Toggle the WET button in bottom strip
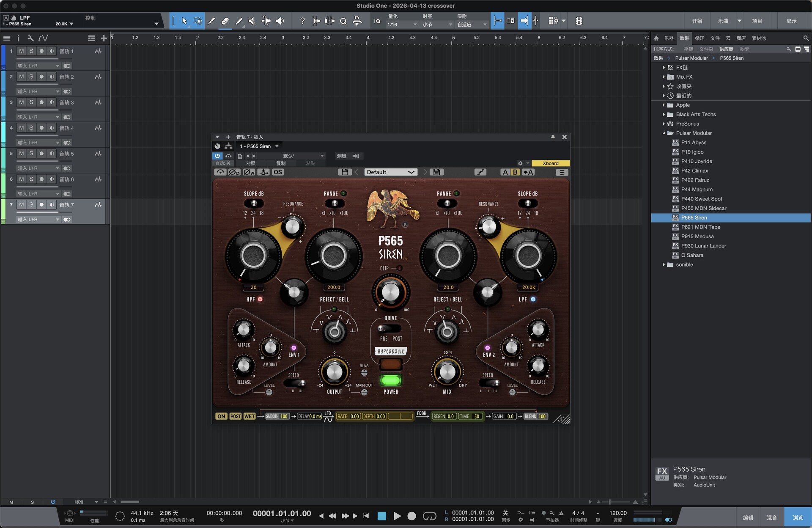The image size is (812, 528). (250, 416)
